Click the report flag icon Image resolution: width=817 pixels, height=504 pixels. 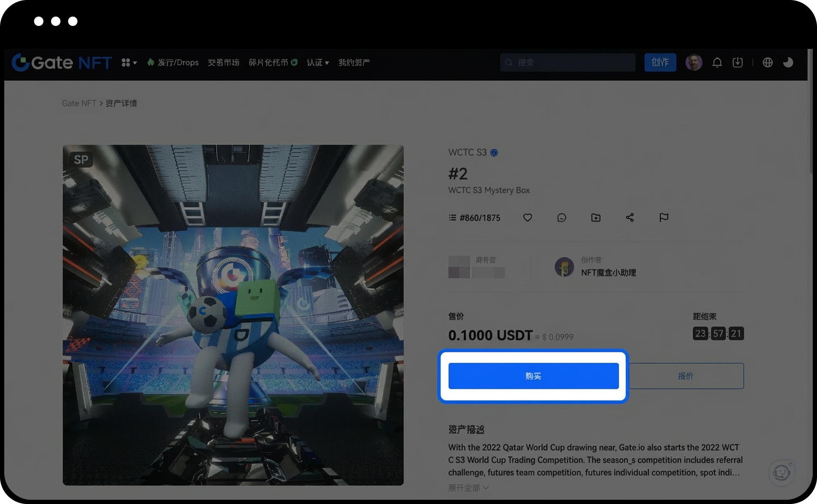pos(663,218)
